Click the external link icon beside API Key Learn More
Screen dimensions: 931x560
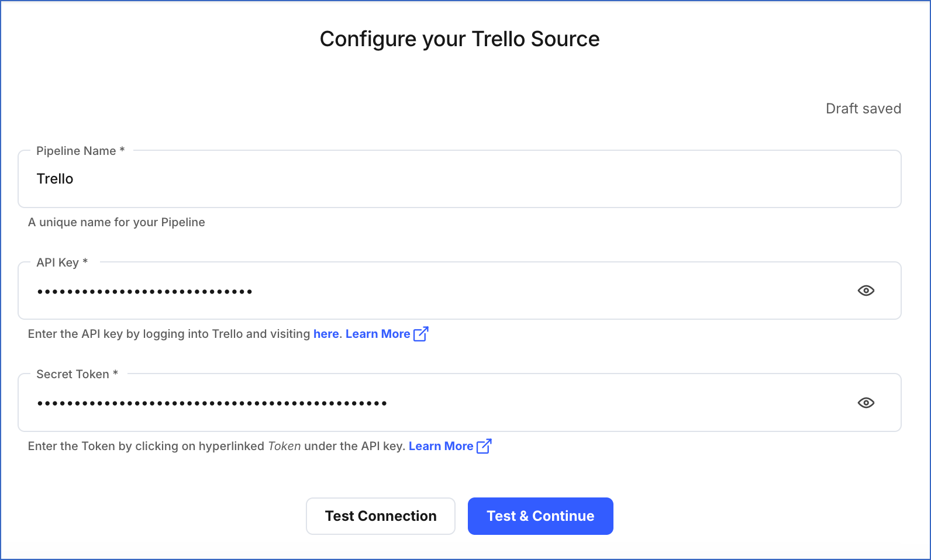(420, 333)
